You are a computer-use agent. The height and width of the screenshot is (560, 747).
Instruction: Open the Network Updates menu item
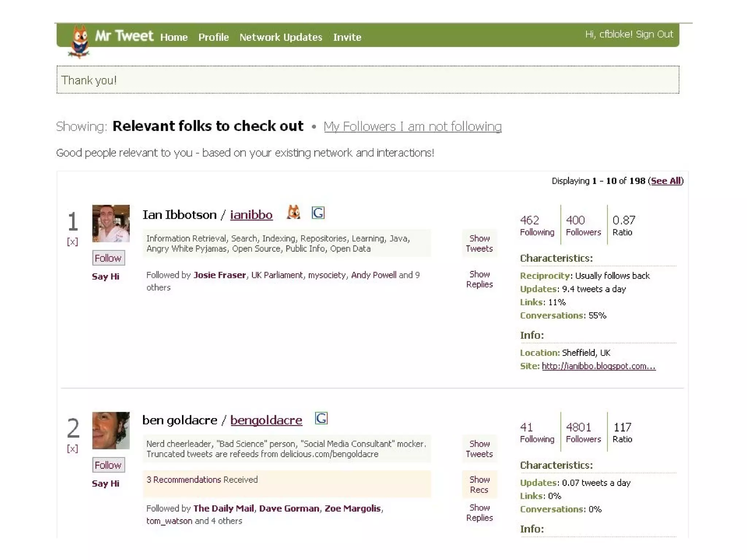click(280, 37)
